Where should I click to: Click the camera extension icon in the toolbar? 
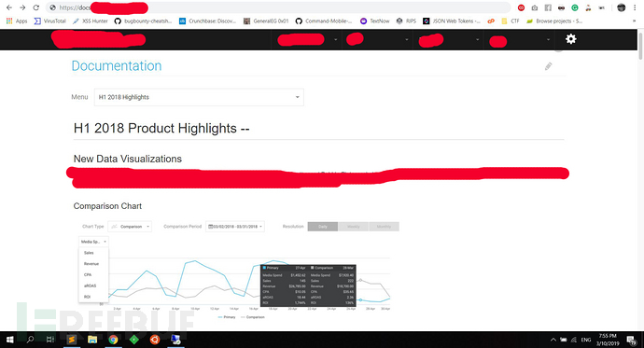tap(535, 7)
